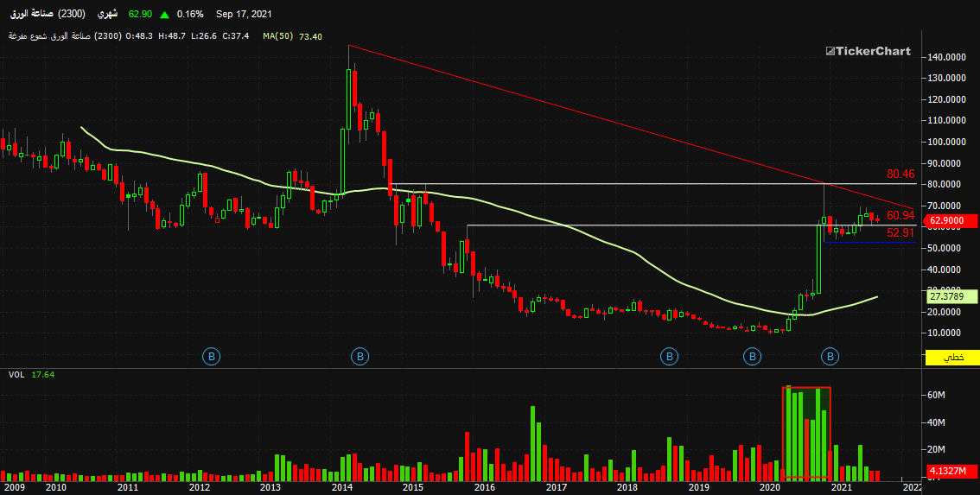This screenshot has width=980, height=495.
Task: Click the شهري monthly interval label
Action: click(x=106, y=14)
